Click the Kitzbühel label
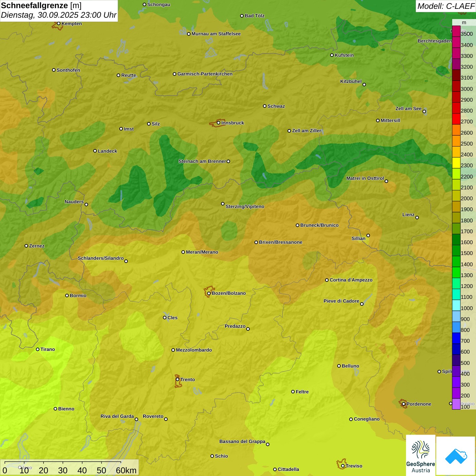 [351, 81]
